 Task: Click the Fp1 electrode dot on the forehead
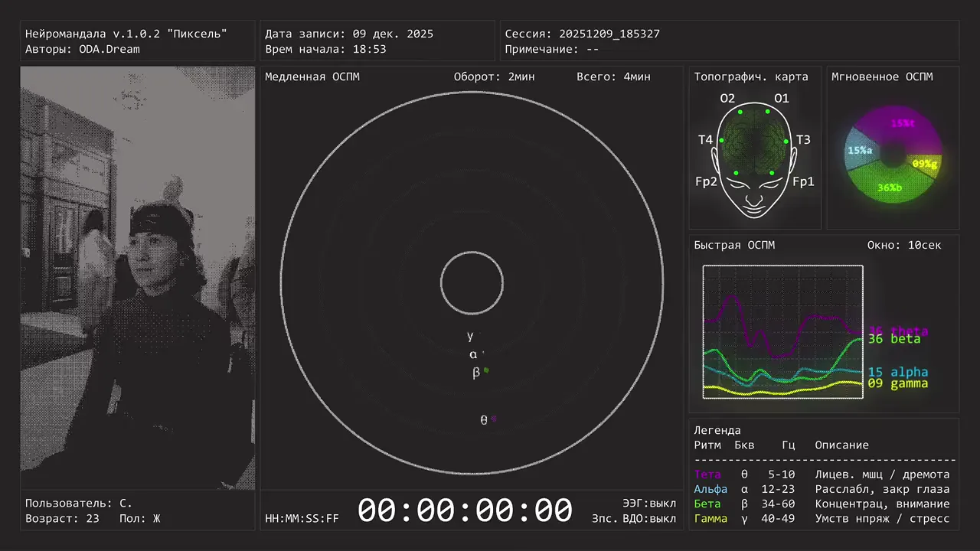pyautogui.click(x=772, y=173)
